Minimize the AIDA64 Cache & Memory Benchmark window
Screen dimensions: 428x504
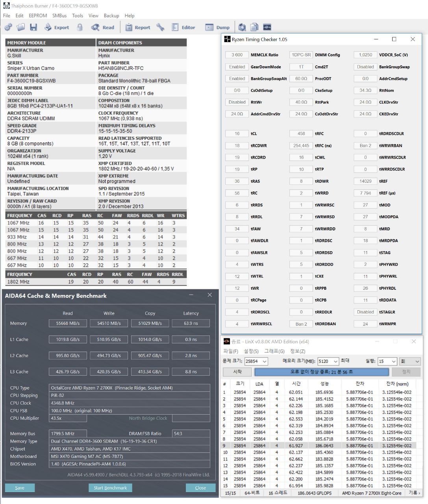[x=191, y=295]
